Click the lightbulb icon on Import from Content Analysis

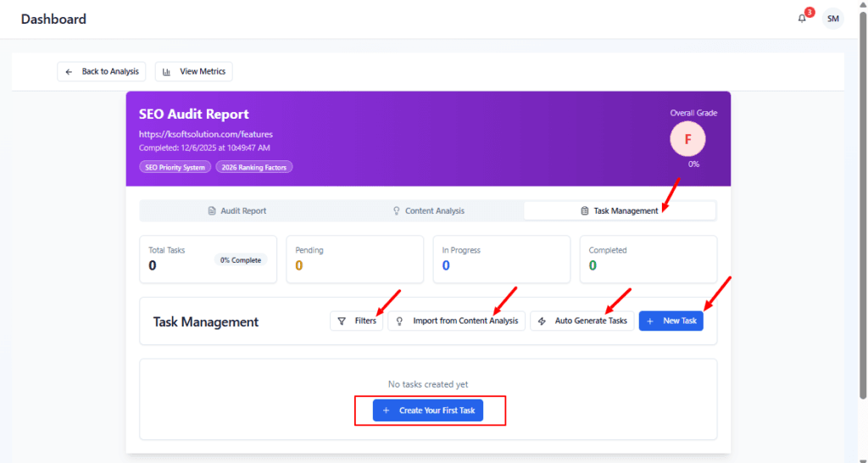tap(399, 321)
